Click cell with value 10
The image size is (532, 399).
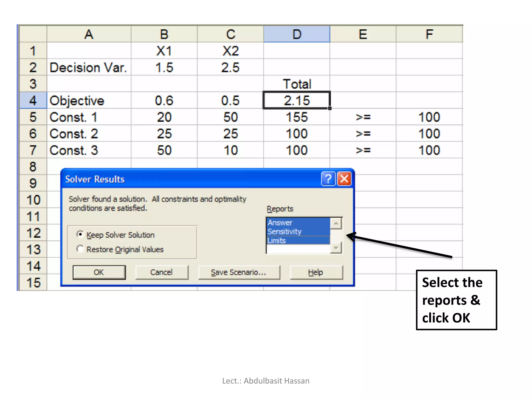point(231,150)
